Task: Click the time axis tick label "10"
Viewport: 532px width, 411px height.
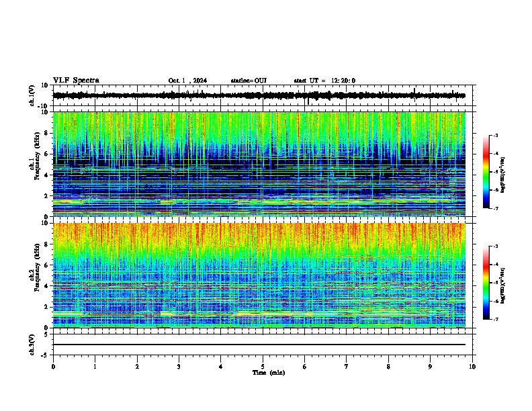Action: pos(472,367)
